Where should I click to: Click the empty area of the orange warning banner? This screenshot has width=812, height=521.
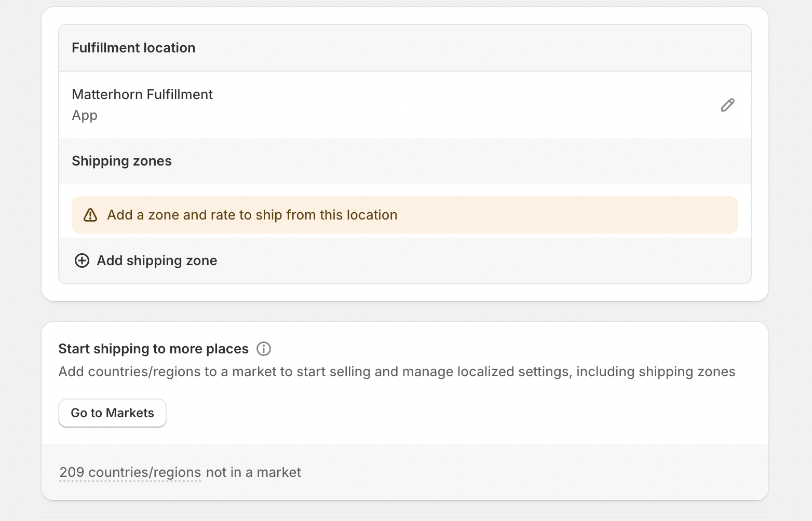point(566,215)
